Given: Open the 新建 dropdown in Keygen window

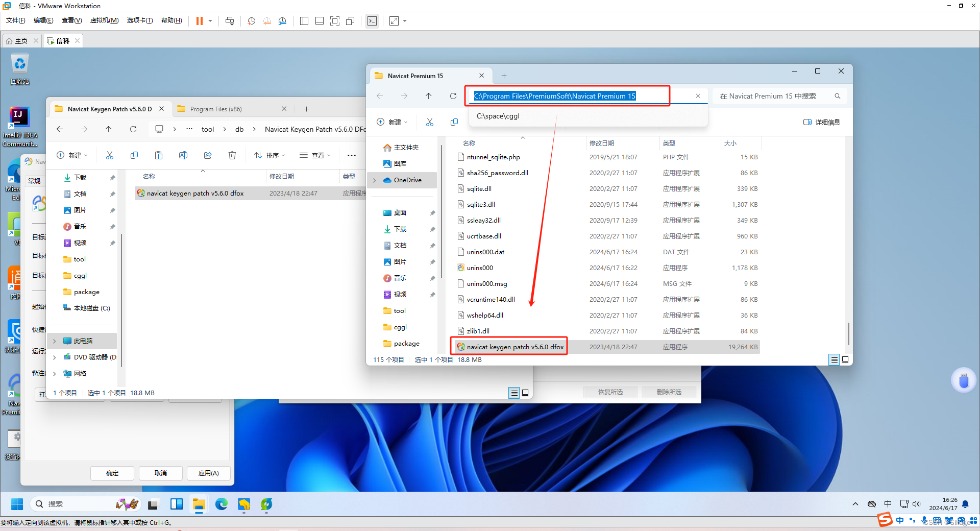Looking at the screenshot, I should 72,155.
